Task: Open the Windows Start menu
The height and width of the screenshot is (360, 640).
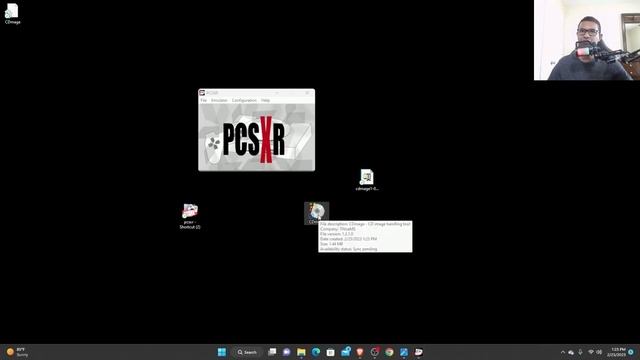Action: coord(222,352)
